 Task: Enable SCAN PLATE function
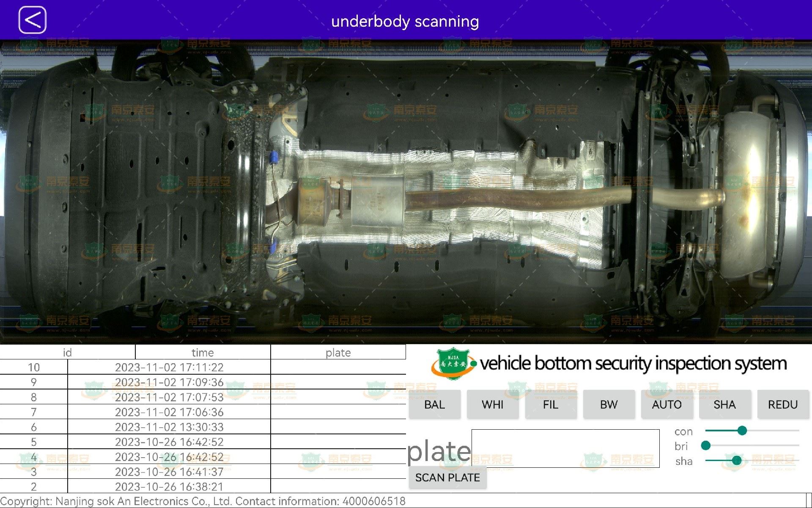(x=448, y=477)
